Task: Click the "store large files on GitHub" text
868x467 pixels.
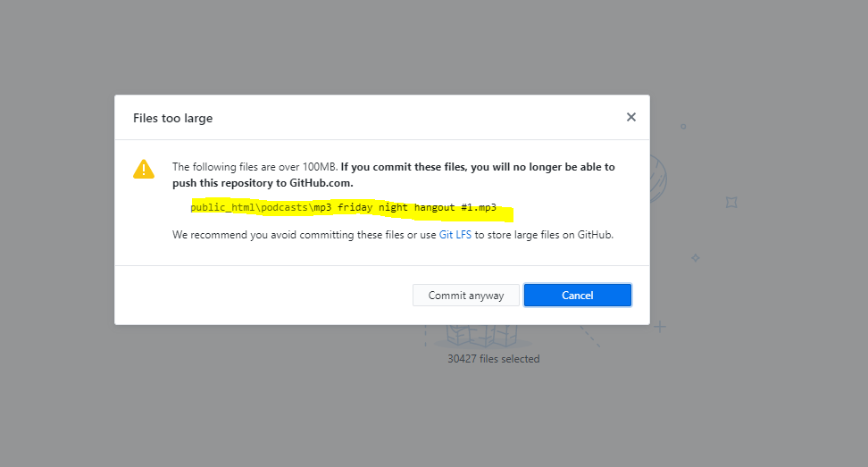Action: pyautogui.click(x=544, y=235)
